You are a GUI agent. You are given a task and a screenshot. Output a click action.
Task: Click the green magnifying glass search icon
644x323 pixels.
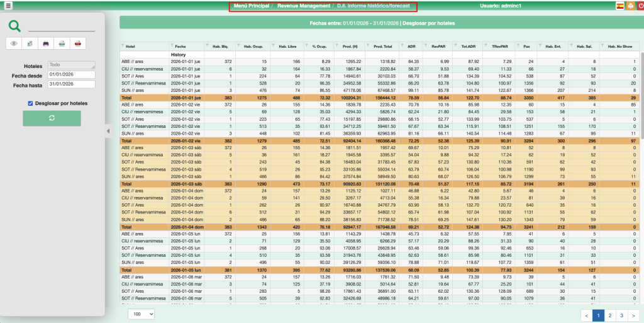[15, 26]
